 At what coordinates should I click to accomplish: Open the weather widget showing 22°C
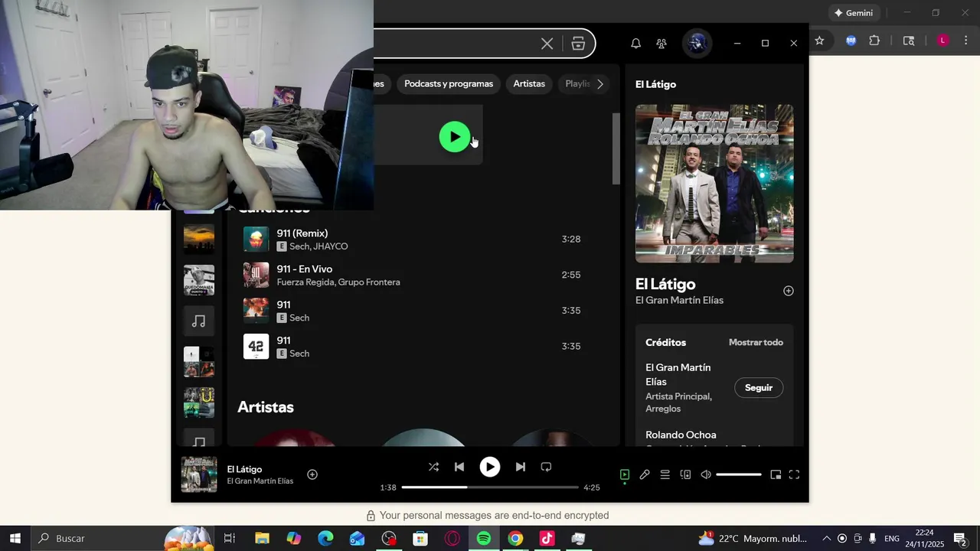753,538
